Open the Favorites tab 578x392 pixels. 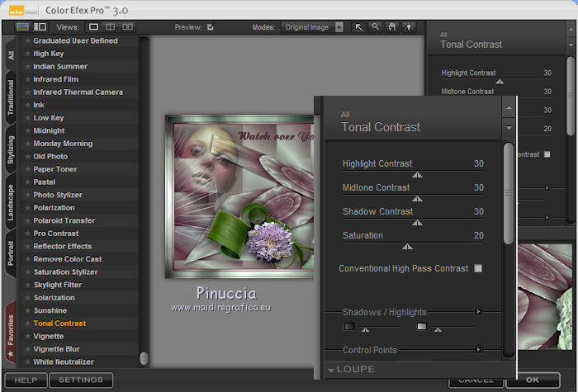(11, 333)
